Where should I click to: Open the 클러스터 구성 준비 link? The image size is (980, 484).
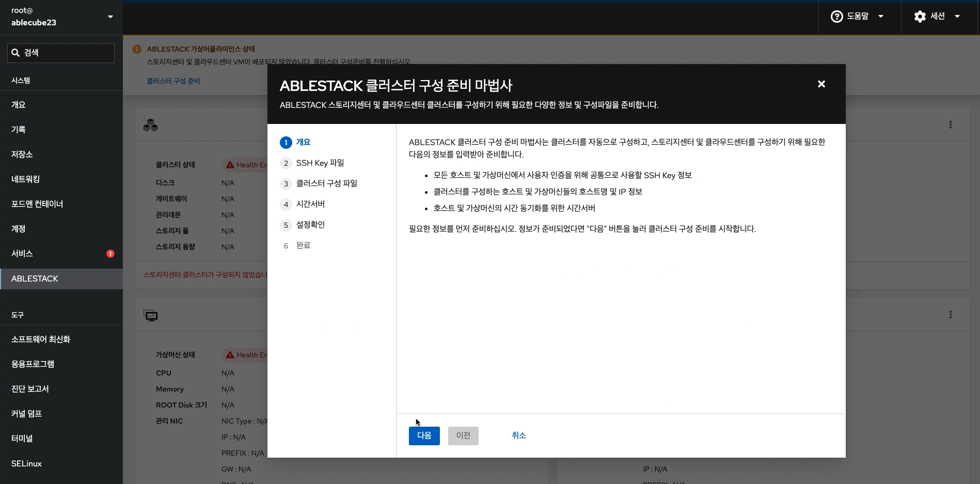[173, 81]
